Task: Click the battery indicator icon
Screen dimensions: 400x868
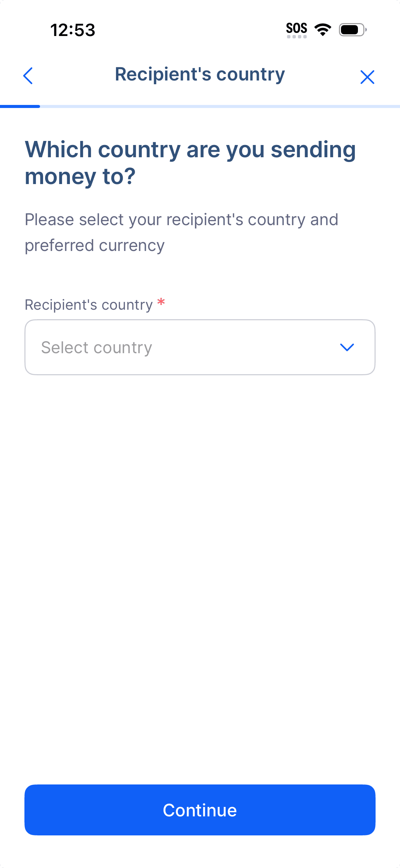Action: tap(353, 30)
